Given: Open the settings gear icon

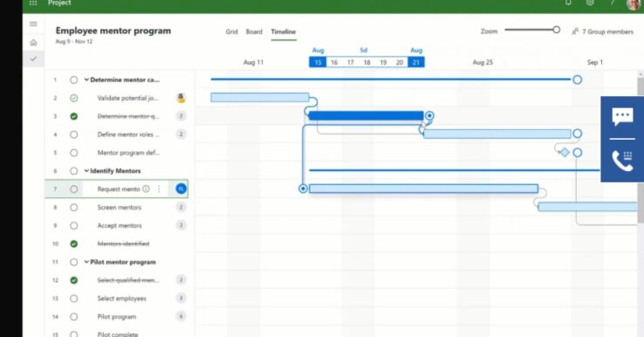Looking at the screenshot, I should (x=590, y=3).
